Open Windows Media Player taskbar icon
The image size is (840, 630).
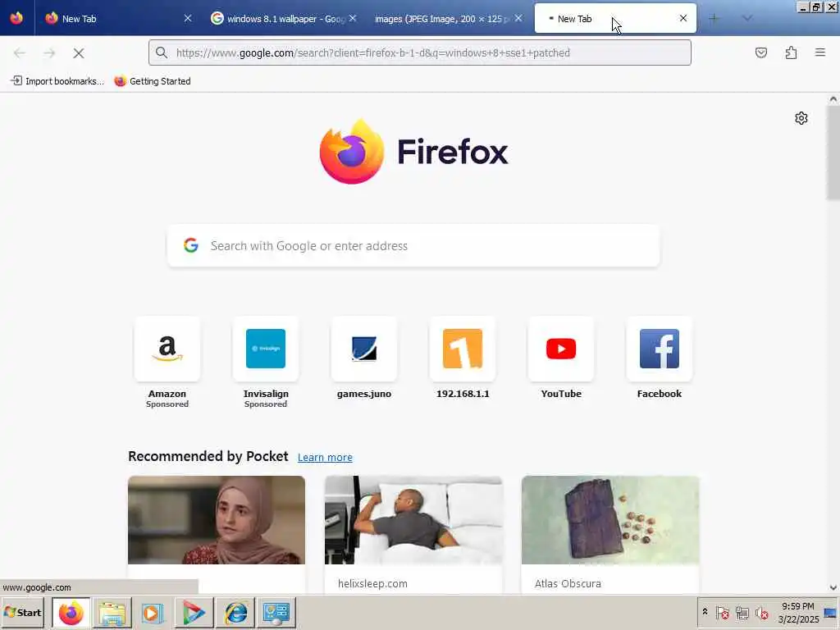pos(152,613)
